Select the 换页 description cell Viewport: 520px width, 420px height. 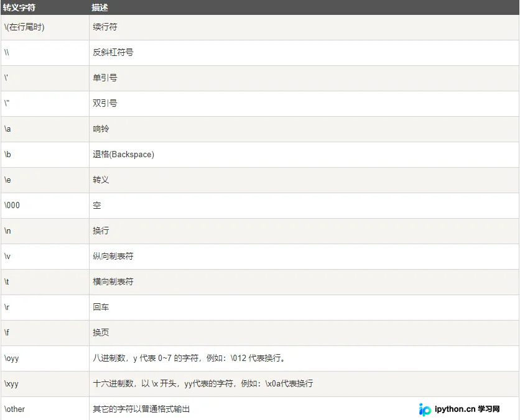pos(304,333)
